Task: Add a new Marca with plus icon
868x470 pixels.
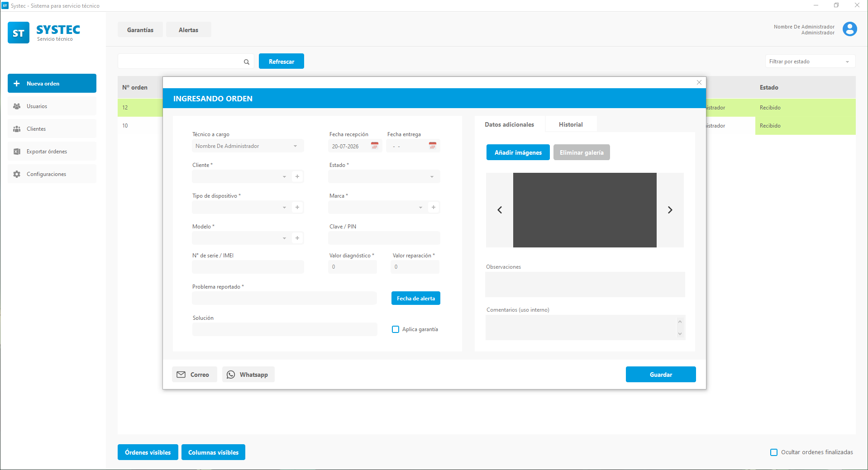Action: click(x=434, y=207)
